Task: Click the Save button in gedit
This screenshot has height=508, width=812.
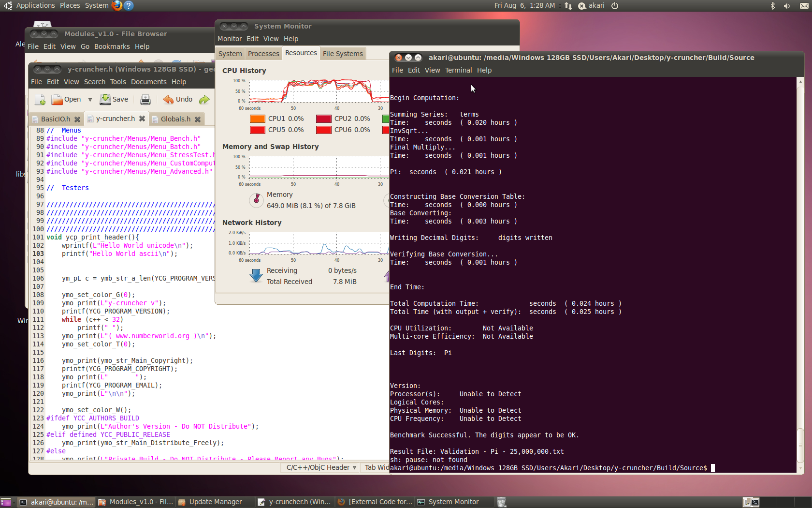Action: (x=114, y=100)
